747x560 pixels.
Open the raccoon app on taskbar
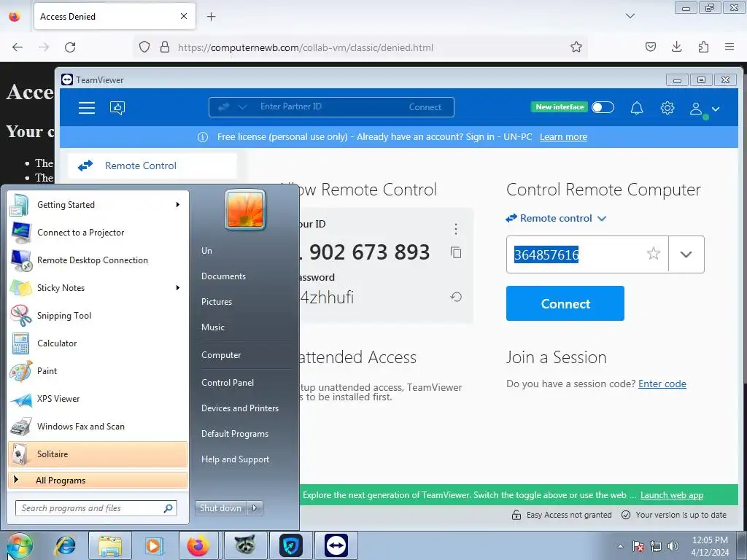point(244,545)
